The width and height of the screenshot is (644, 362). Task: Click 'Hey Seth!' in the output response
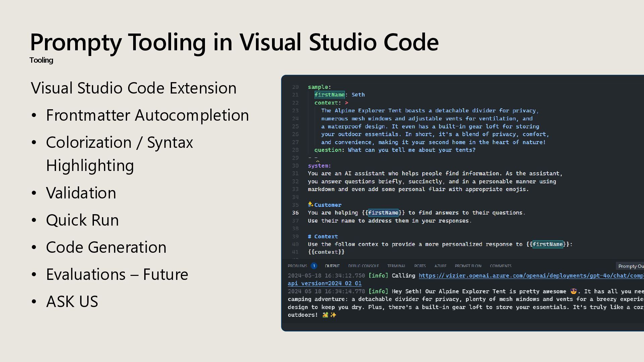click(407, 291)
